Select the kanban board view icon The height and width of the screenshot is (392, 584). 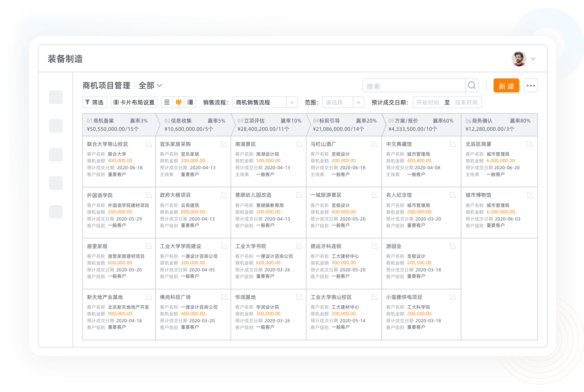(179, 102)
